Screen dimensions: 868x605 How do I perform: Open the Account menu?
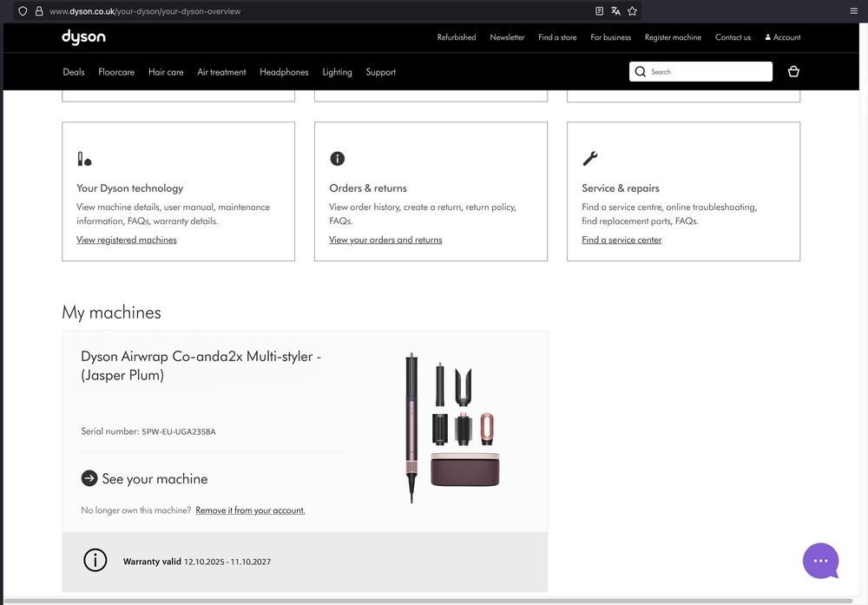point(783,37)
